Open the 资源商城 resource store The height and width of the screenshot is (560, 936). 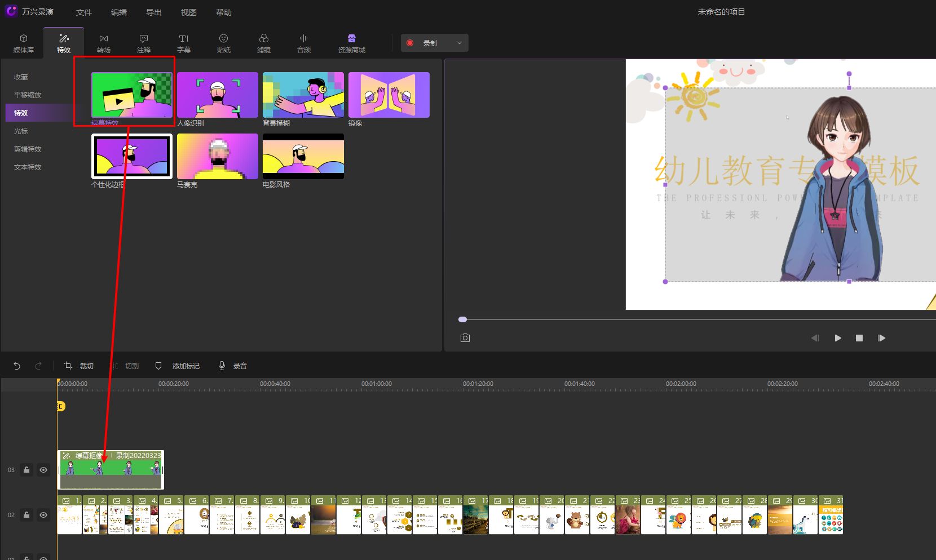[x=352, y=43]
